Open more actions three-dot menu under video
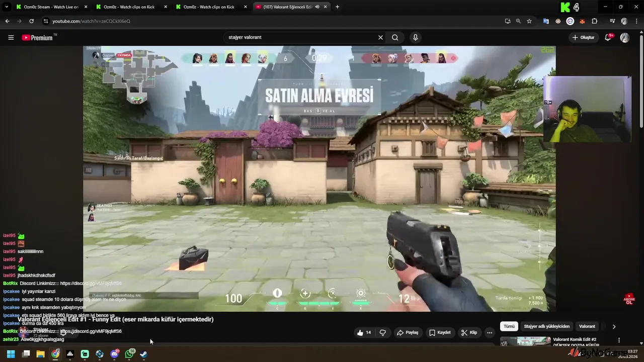Image resolution: width=644 pixels, height=362 pixels. 489,332
